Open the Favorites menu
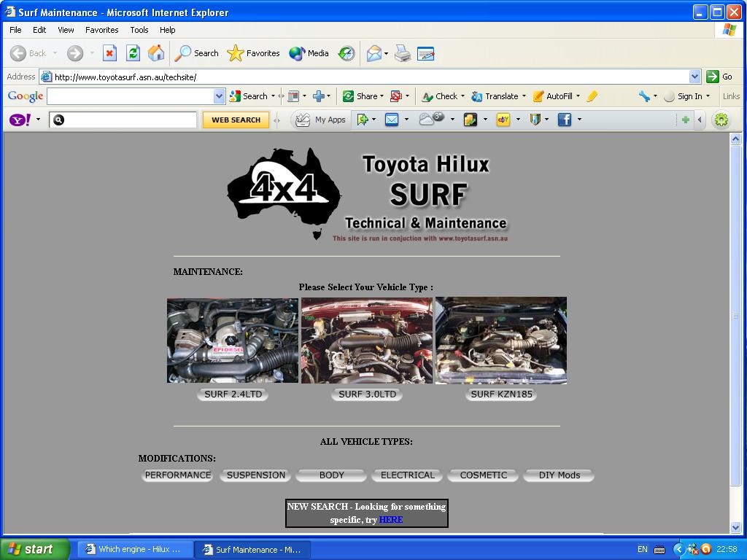 [x=101, y=30]
